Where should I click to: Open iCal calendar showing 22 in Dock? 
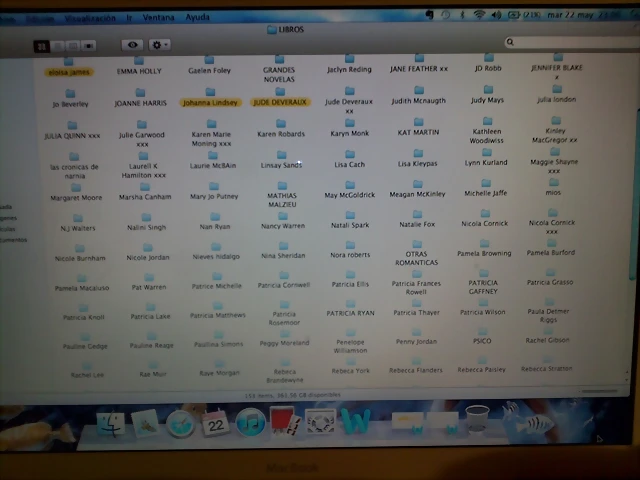click(215, 423)
